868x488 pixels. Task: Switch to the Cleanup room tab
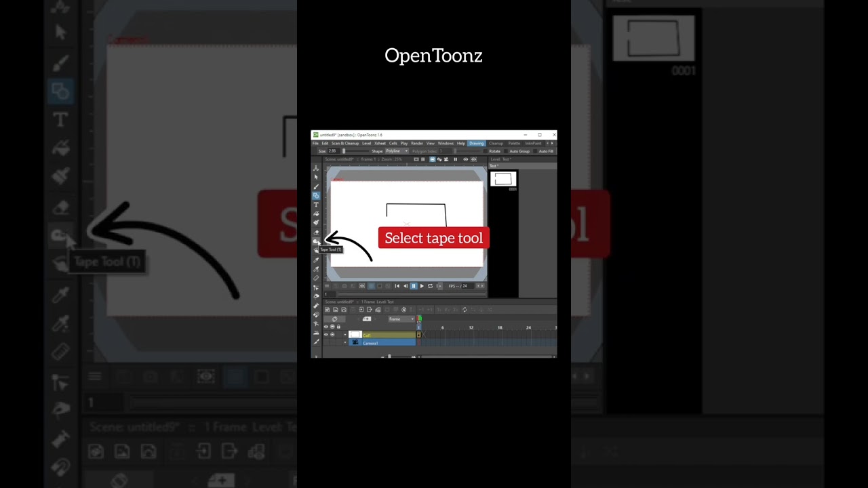tap(496, 143)
